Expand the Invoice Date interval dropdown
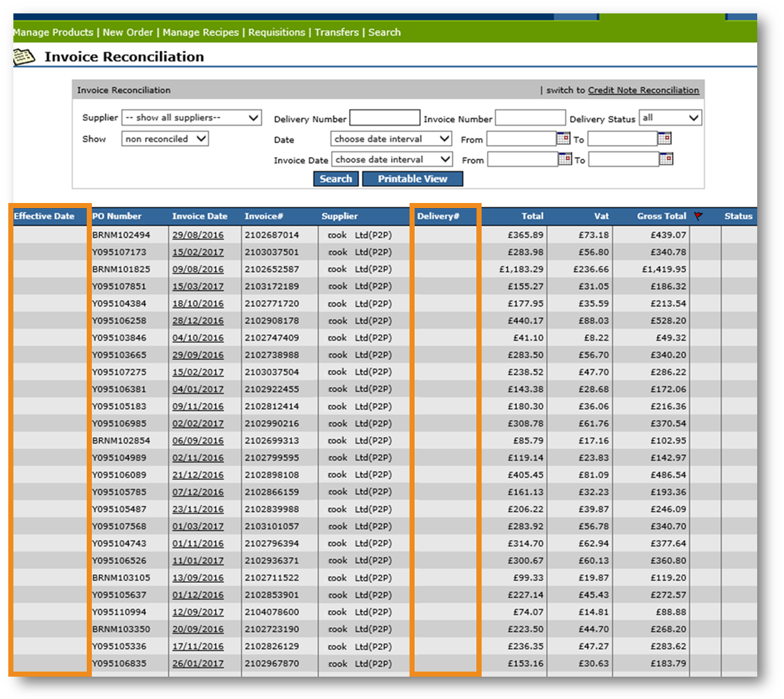 [392, 160]
